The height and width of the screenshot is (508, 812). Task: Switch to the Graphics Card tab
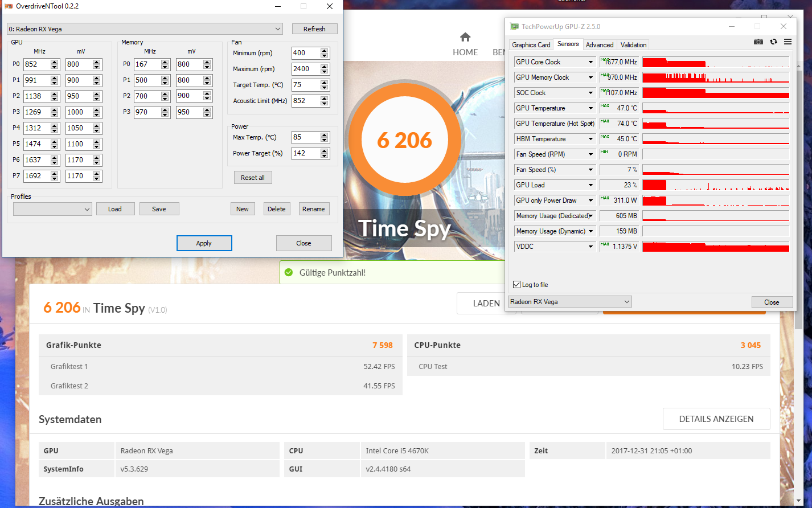[x=531, y=45]
